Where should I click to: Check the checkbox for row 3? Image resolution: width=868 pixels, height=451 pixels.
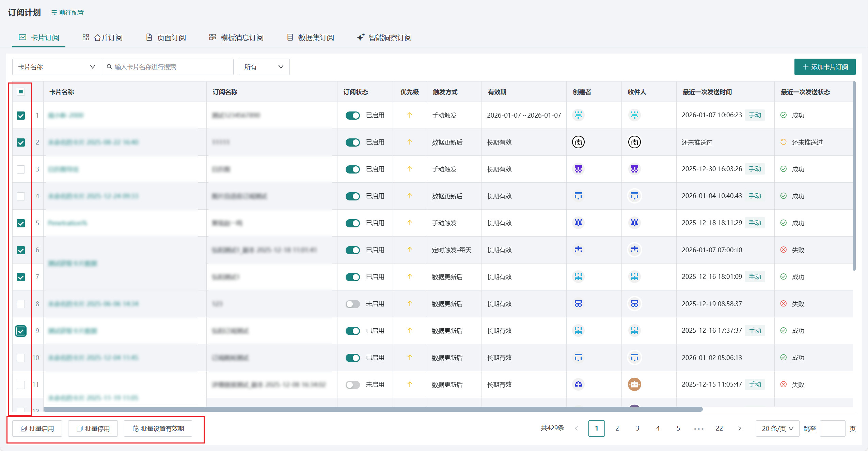pos(21,169)
